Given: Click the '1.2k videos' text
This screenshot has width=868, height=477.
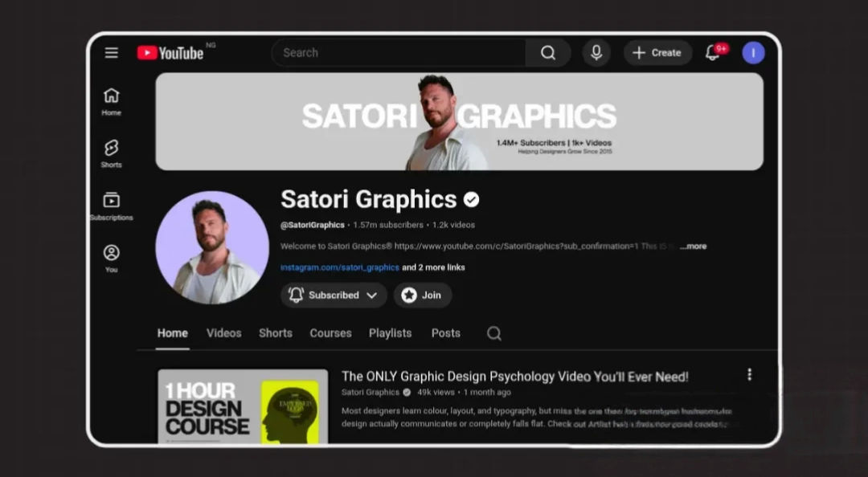Looking at the screenshot, I should [453, 225].
